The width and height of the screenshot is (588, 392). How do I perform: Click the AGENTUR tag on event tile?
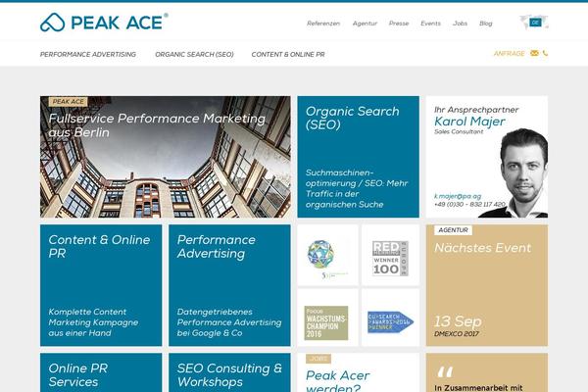pyautogui.click(x=453, y=230)
